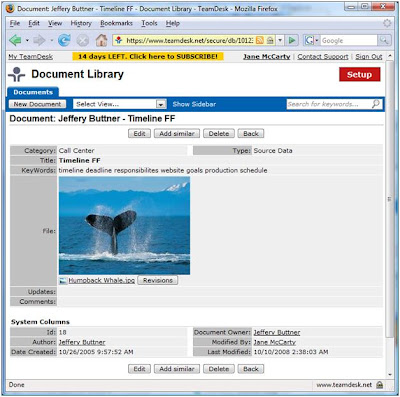Viewport: 400px width, 397px height.
Task: Click the magnifier icon in keyword search
Action: click(x=376, y=104)
